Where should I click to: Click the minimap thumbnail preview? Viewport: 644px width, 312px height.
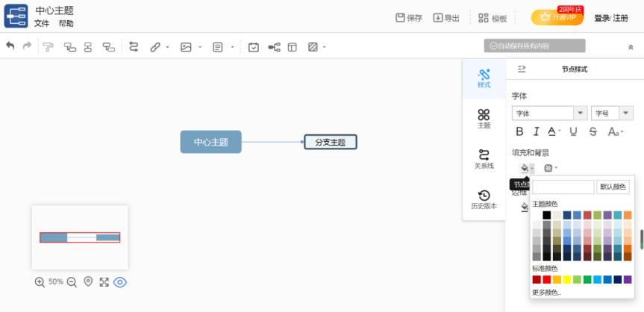80,237
